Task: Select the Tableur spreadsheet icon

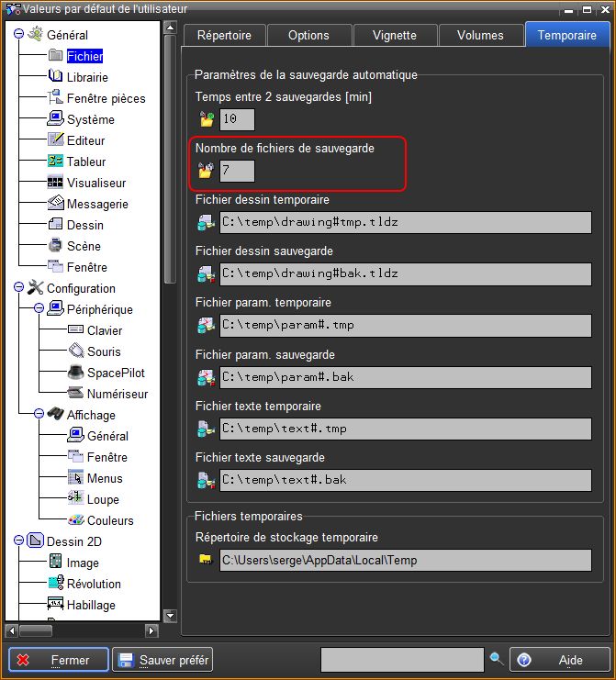Action: (55, 162)
